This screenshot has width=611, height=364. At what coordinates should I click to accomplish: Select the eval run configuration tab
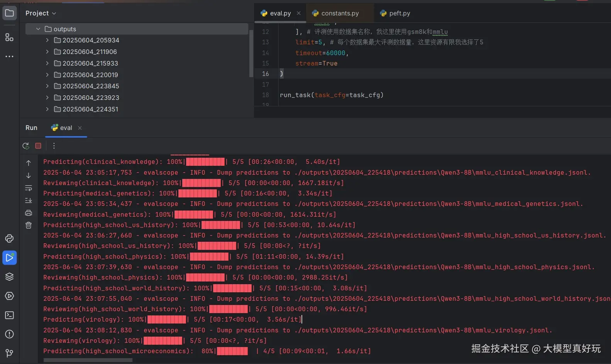pyautogui.click(x=66, y=128)
